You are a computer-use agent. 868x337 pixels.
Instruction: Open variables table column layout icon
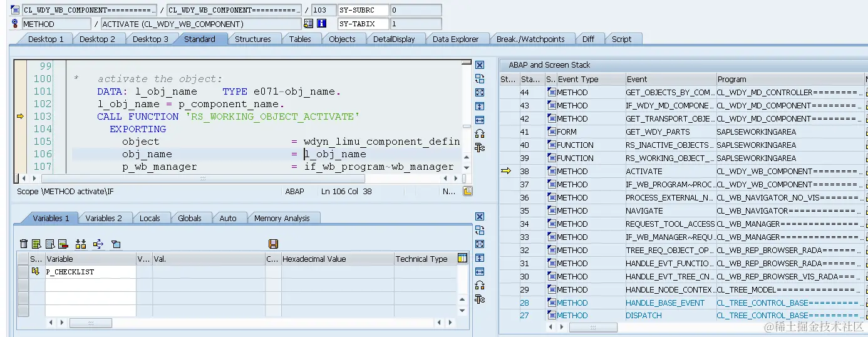(462, 258)
